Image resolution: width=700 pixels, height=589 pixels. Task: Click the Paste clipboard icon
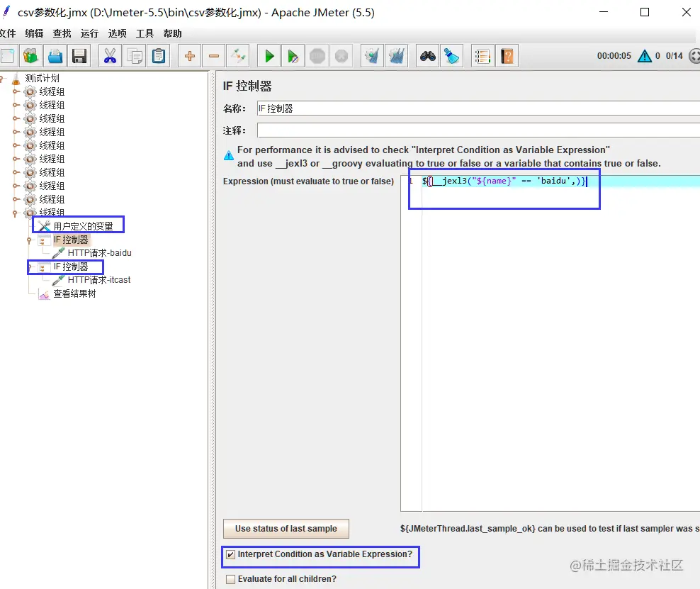159,56
